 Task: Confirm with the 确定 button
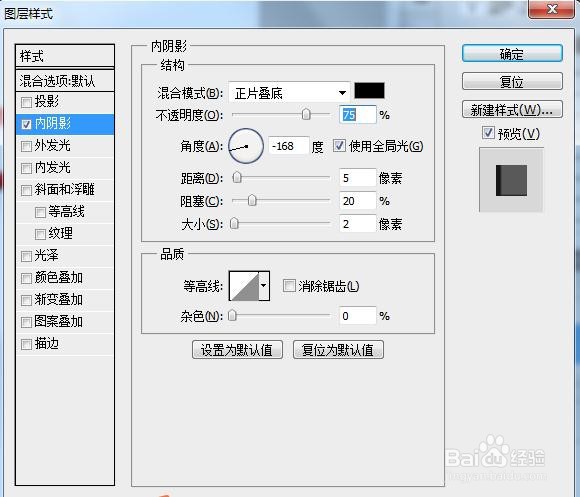pos(512,54)
